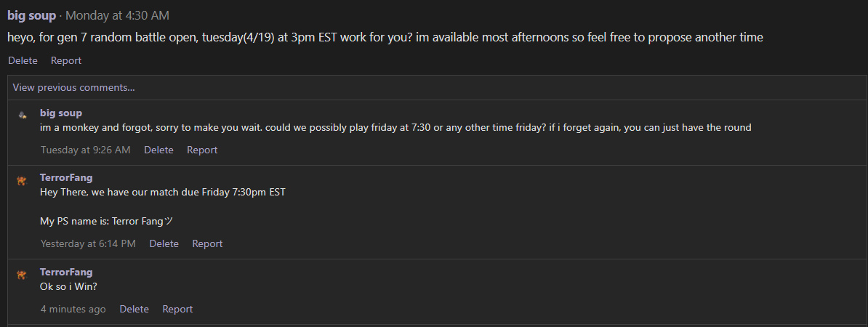Report the main post by big soup
This screenshot has width=868, height=327.
66,60
